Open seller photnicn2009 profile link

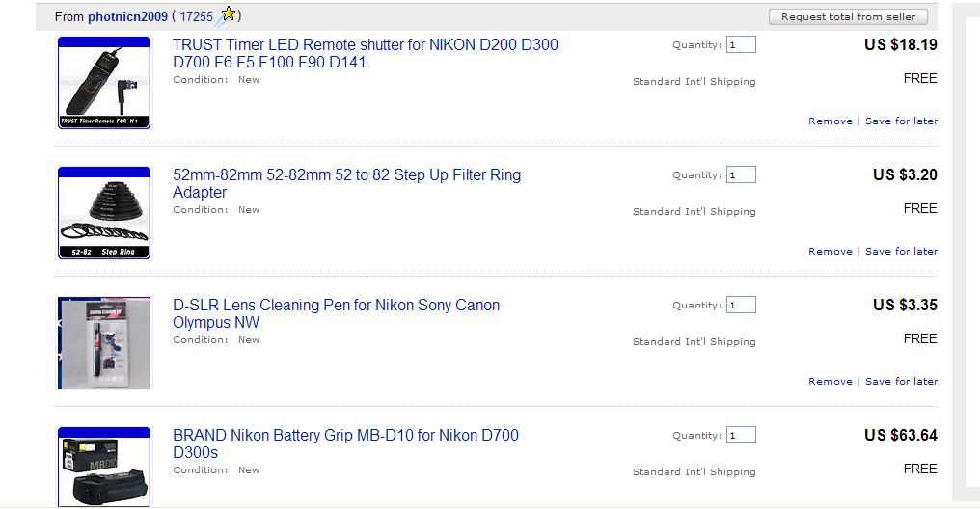tap(127, 16)
